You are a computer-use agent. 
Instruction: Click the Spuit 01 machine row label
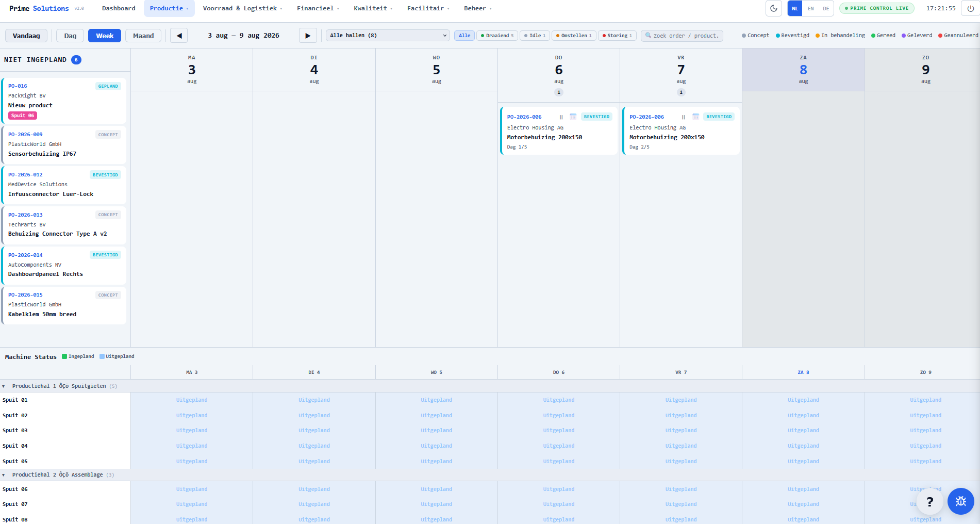coord(15,400)
